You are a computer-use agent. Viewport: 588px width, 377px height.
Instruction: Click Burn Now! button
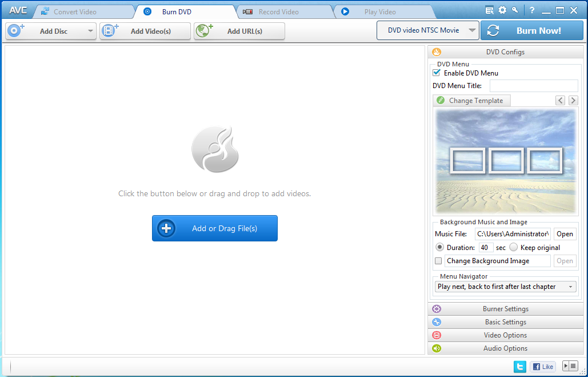[x=532, y=30]
